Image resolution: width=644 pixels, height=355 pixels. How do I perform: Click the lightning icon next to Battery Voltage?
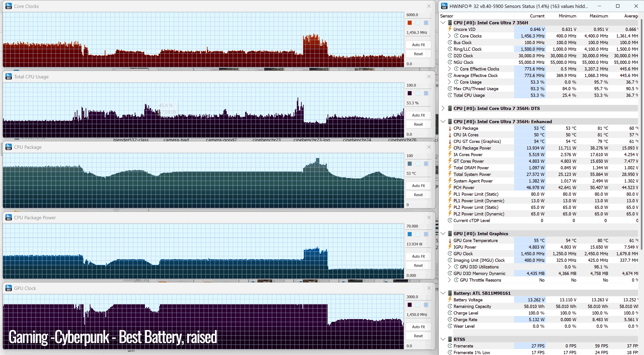(x=450, y=300)
